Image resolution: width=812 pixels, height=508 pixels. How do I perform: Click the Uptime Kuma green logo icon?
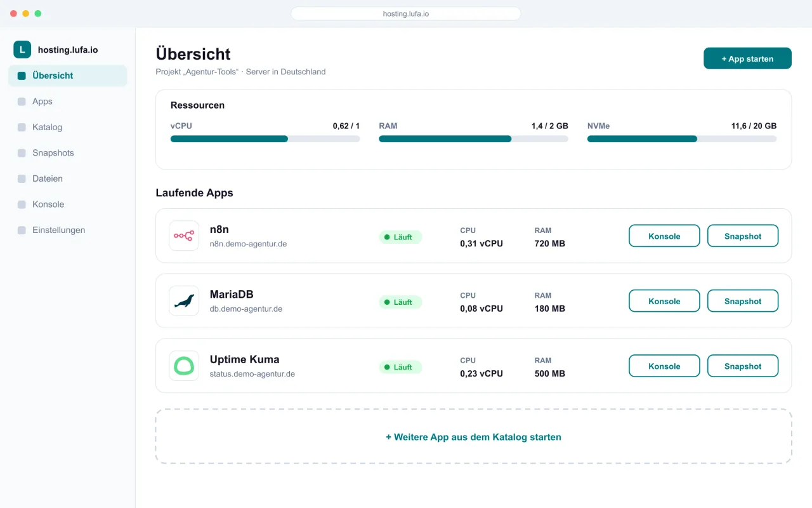[184, 366]
